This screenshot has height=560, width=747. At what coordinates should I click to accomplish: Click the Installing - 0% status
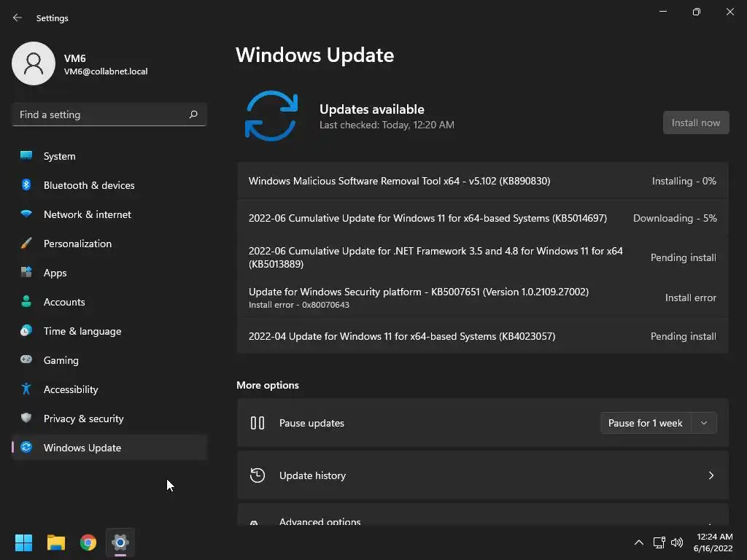684,181
